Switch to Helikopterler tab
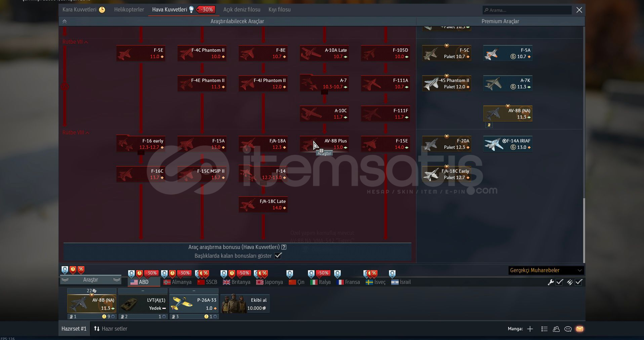 click(x=129, y=10)
